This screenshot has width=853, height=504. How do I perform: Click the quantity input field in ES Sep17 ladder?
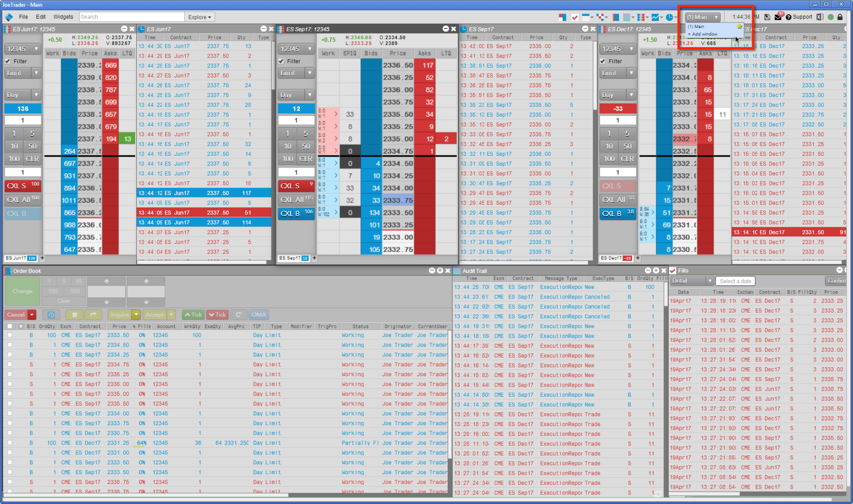pyautogui.click(x=296, y=120)
